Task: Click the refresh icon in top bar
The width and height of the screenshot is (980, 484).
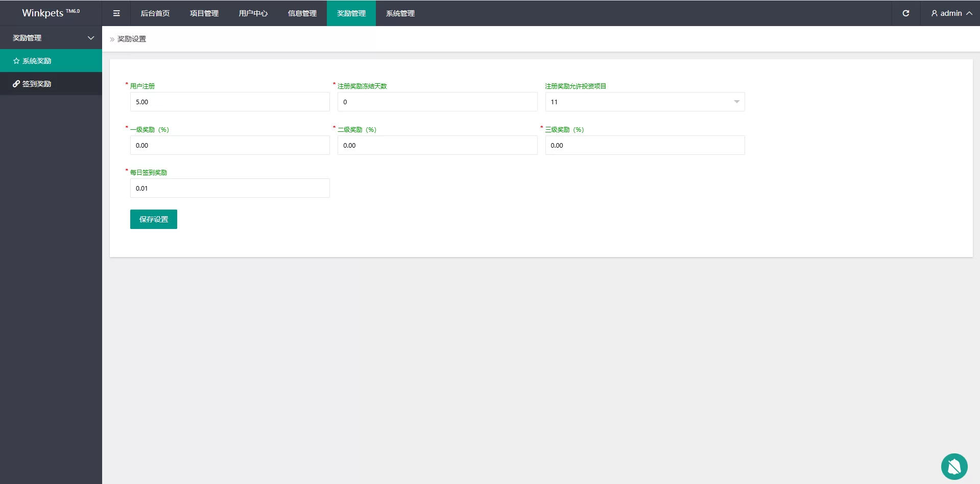Action: coord(905,13)
